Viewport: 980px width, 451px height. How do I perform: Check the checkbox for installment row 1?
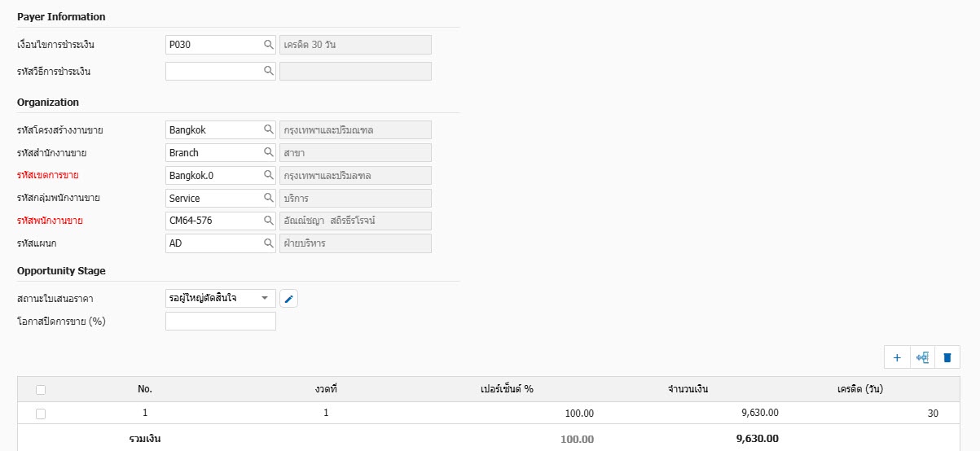pos(41,414)
